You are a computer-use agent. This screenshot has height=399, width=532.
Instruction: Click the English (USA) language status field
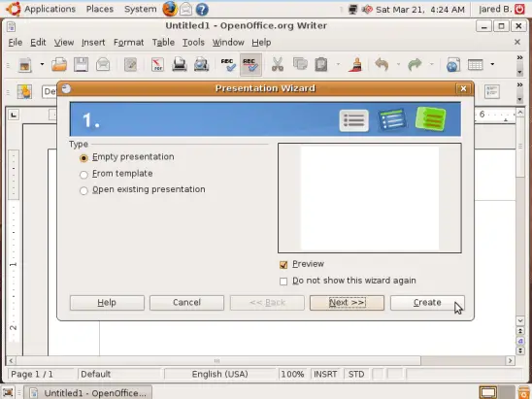click(219, 374)
